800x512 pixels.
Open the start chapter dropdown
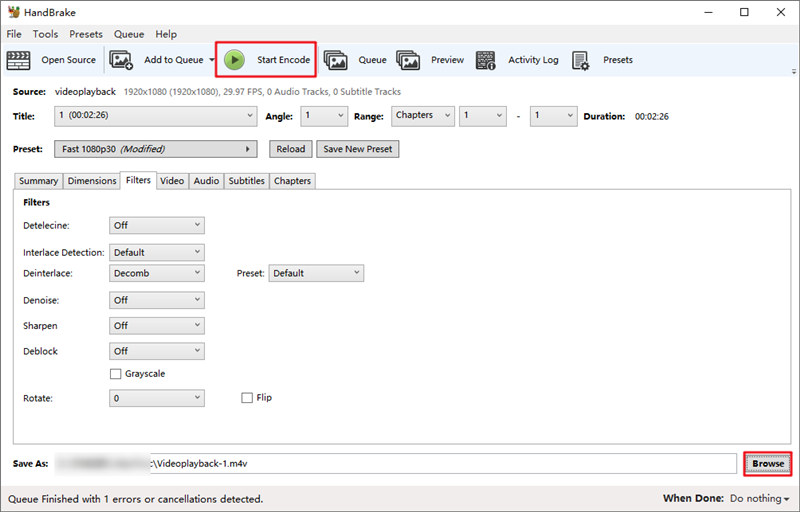[x=483, y=116]
